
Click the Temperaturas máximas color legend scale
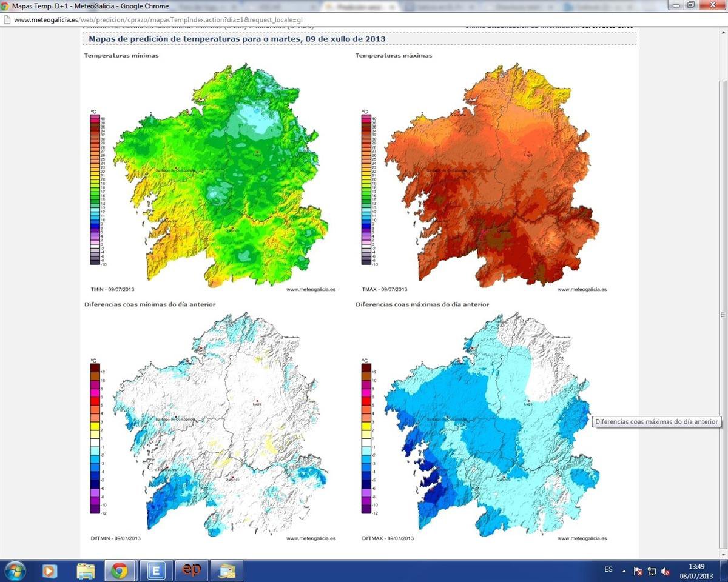[x=366, y=189]
